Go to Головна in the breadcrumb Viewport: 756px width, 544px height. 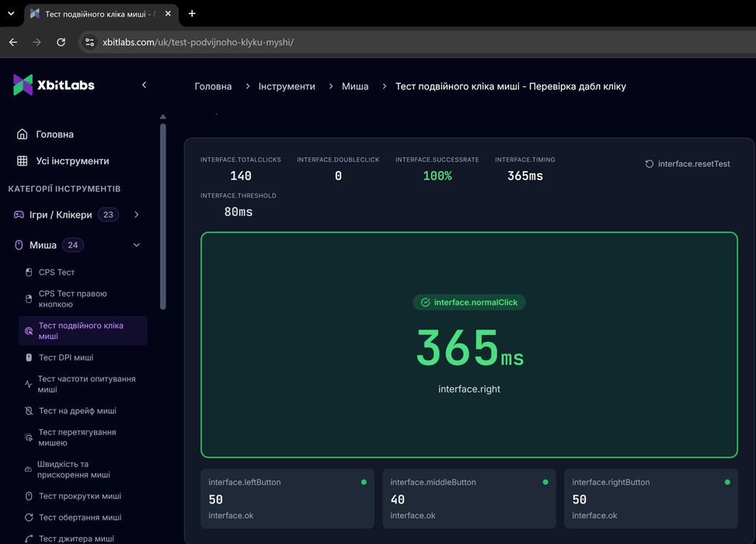pyautogui.click(x=213, y=86)
